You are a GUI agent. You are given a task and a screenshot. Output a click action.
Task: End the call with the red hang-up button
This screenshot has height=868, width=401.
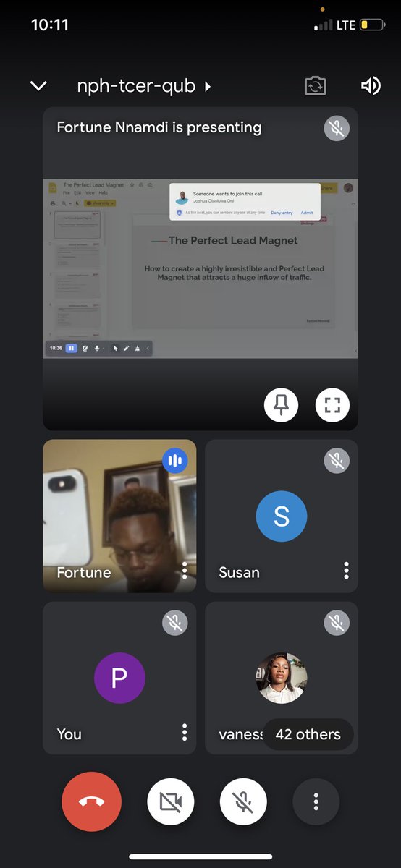click(x=92, y=801)
